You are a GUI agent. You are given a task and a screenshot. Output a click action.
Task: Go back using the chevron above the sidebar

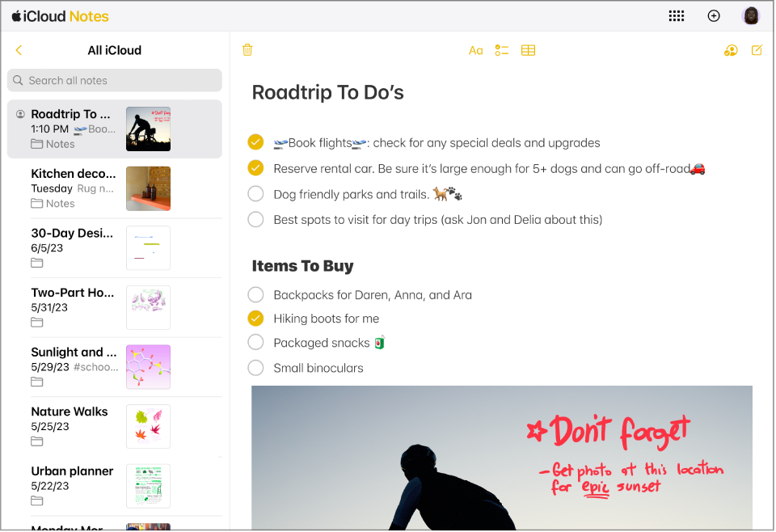19,49
